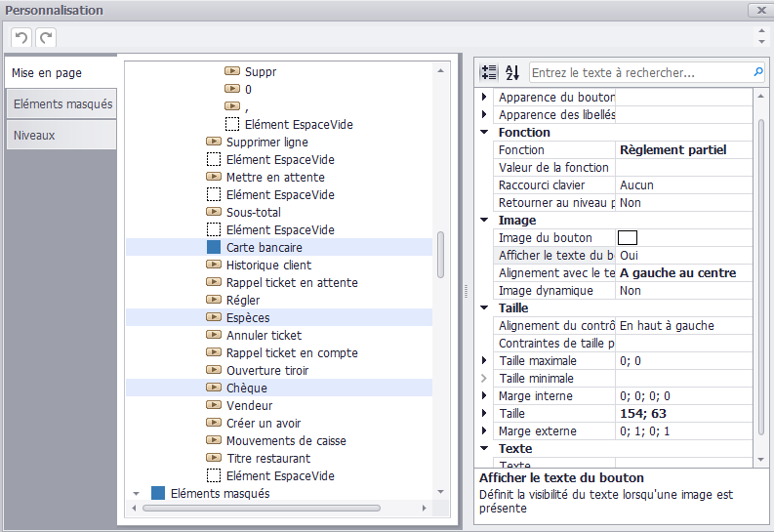Click the button icon beside 0 item
774x532 pixels.
tap(232, 89)
